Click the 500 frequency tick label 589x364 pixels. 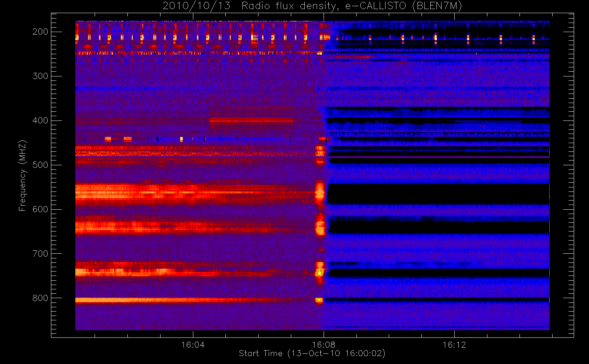coord(40,165)
